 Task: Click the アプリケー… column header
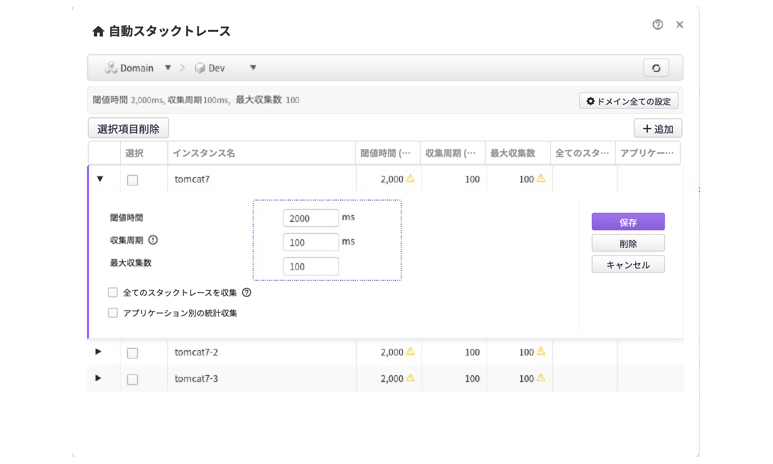[648, 153]
